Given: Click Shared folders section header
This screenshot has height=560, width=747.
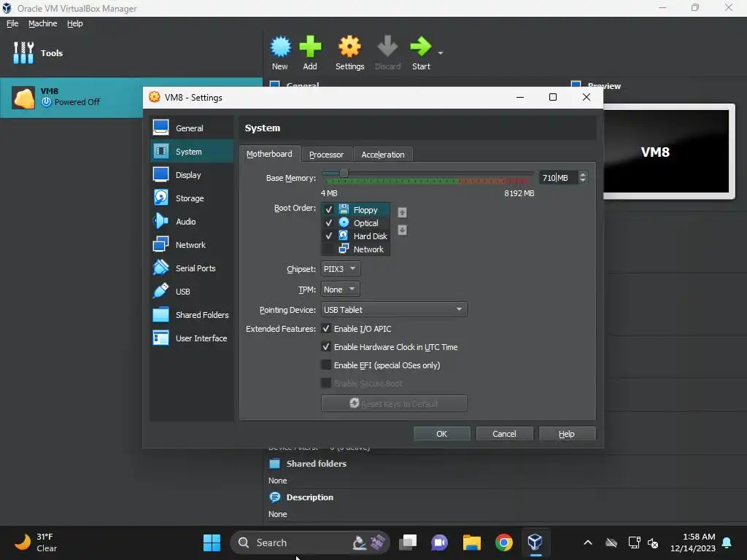Looking at the screenshot, I should click(316, 463).
